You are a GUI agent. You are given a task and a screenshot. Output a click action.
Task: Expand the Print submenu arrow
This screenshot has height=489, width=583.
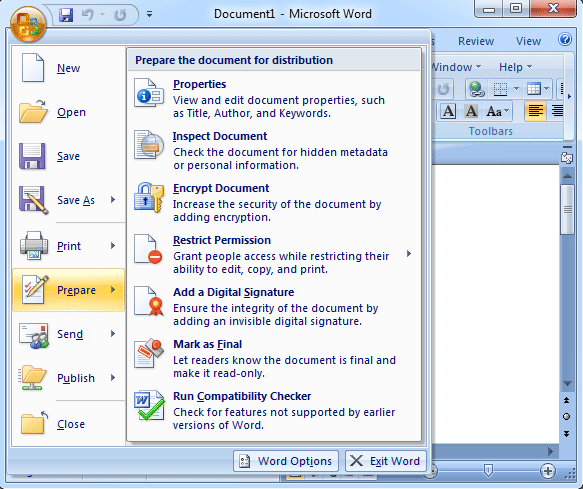tap(113, 246)
